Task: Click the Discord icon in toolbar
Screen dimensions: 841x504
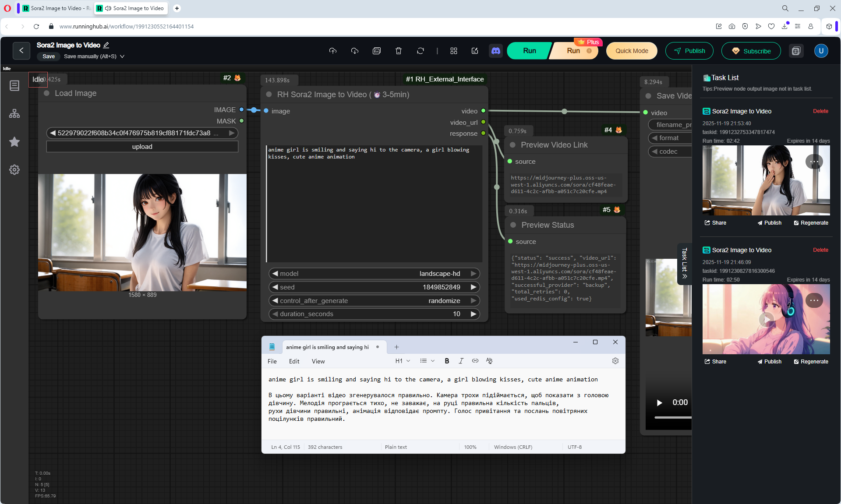Action: tap(496, 51)
